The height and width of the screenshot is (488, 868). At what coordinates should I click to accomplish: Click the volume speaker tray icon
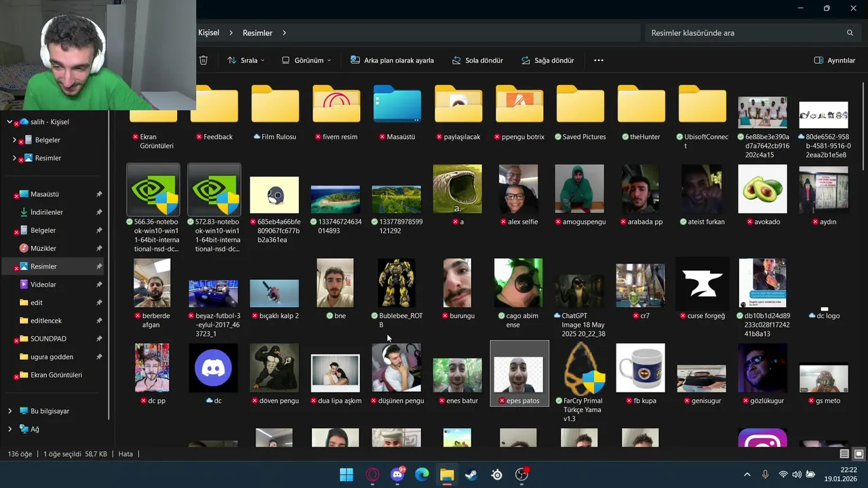(797, 474)
